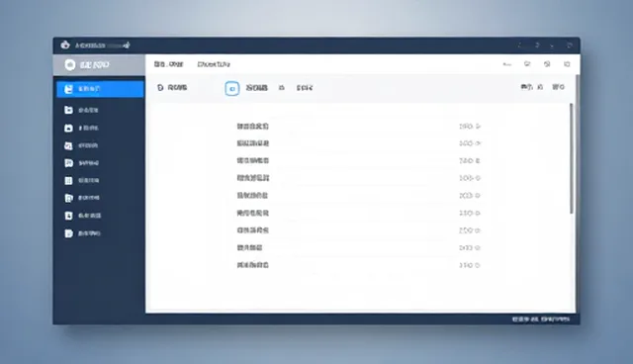Click the round avatar icon in sidebar header
633x364 pixels.
click(70, 65)
